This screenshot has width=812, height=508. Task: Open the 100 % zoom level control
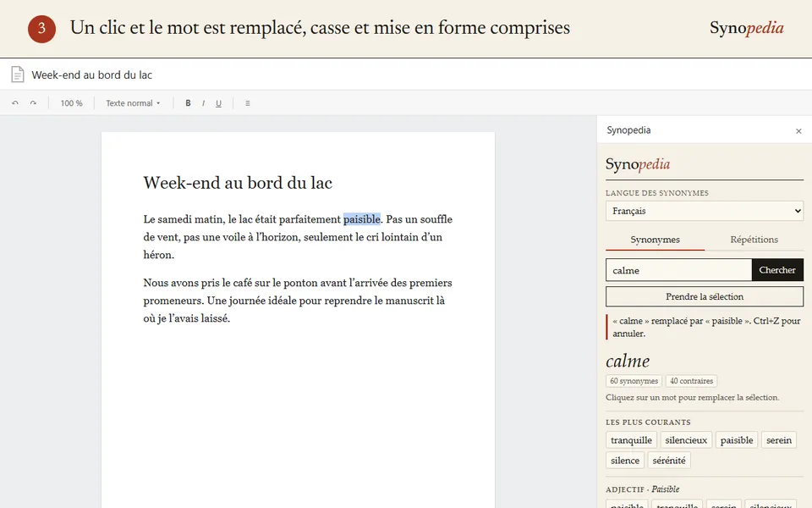pyautogui.click(x=71, y=103)
